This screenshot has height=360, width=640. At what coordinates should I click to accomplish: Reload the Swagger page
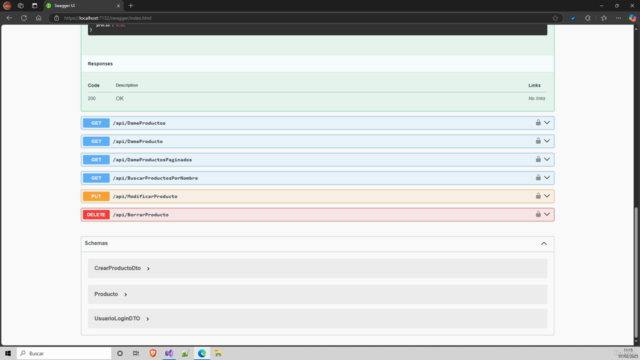coord(24,18)
